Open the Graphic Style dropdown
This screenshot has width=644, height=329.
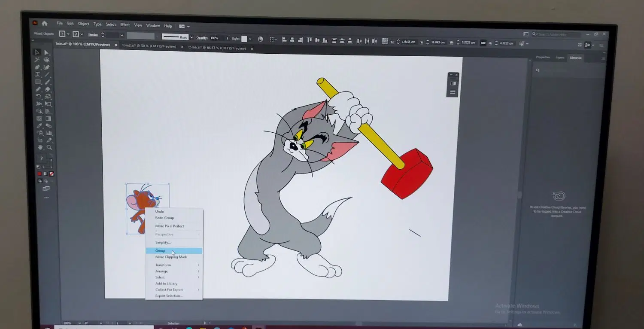250,39
